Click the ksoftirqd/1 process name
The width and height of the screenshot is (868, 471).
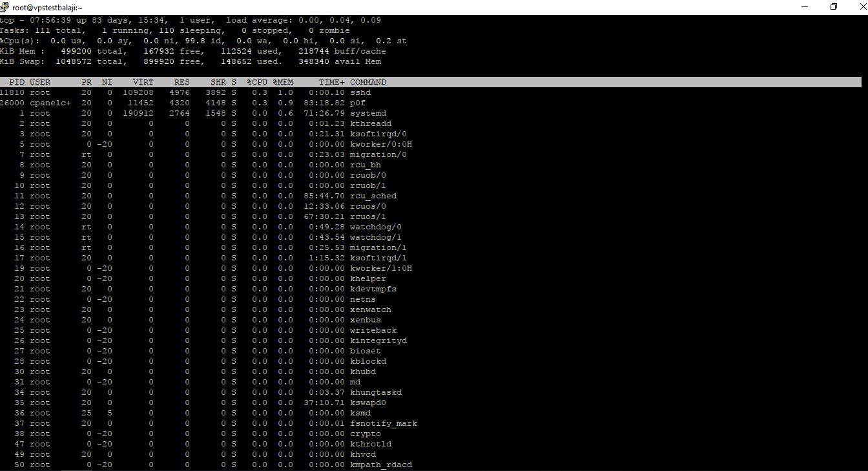coord(378,258)
